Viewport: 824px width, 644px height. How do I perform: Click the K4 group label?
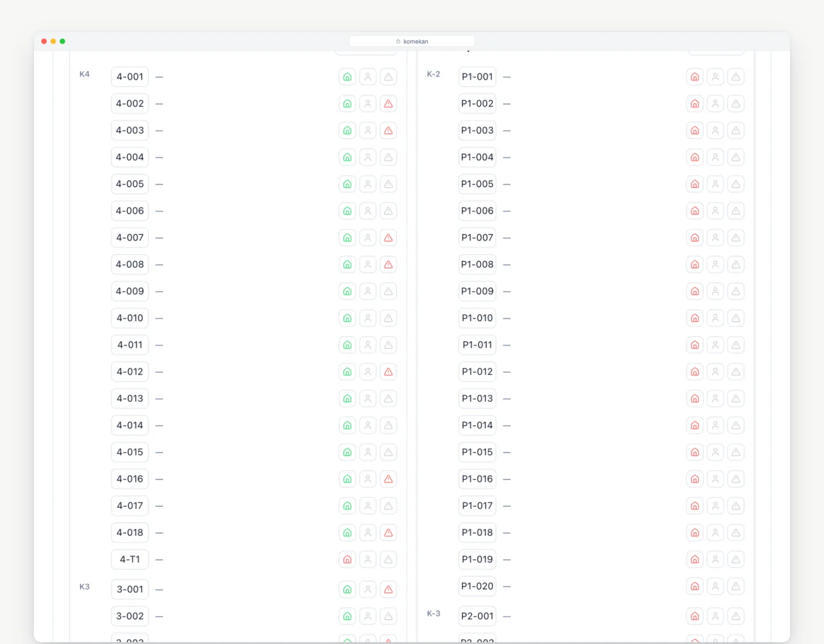tap(85, 74)
